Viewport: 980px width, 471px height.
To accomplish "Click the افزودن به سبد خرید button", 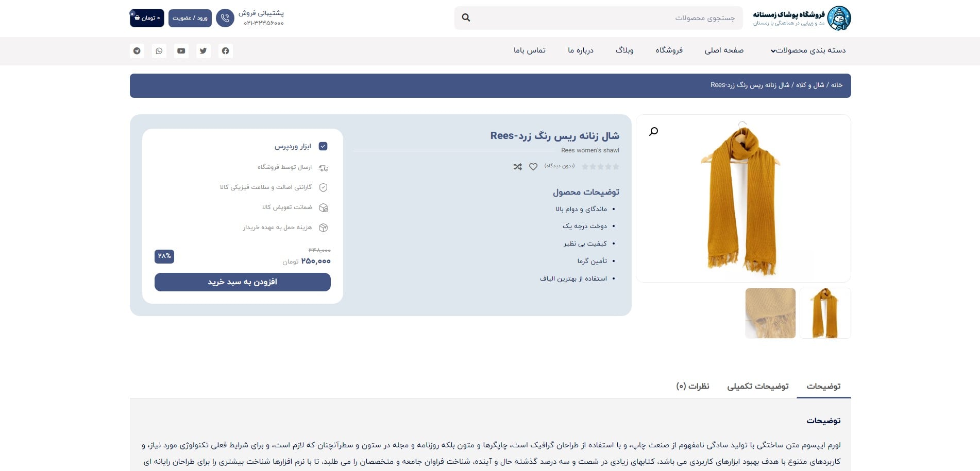I will [242, 282].
